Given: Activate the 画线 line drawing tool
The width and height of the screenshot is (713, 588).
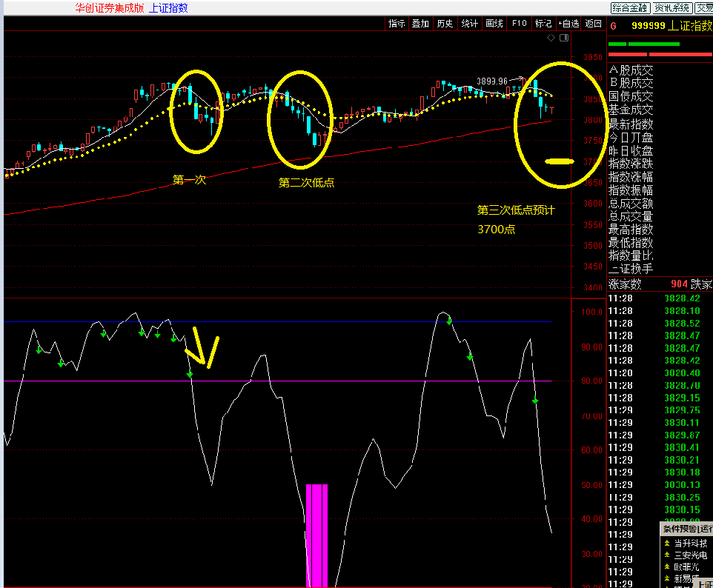Looking at the screenshot, I should (494, 24).
